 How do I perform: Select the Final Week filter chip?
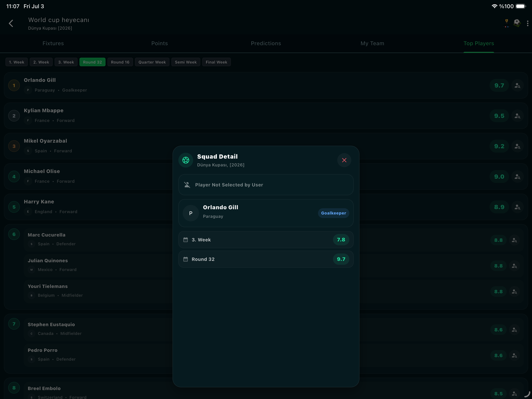click(217, 62)
